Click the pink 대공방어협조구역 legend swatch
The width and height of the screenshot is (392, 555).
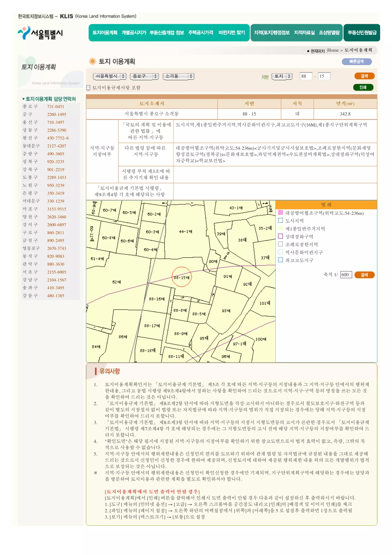[280, 213]
